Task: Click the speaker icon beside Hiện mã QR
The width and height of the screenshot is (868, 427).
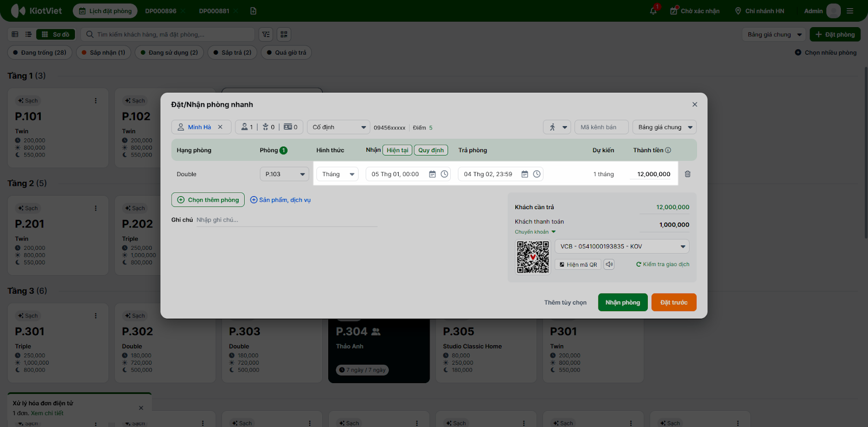Action: (609, 264)
